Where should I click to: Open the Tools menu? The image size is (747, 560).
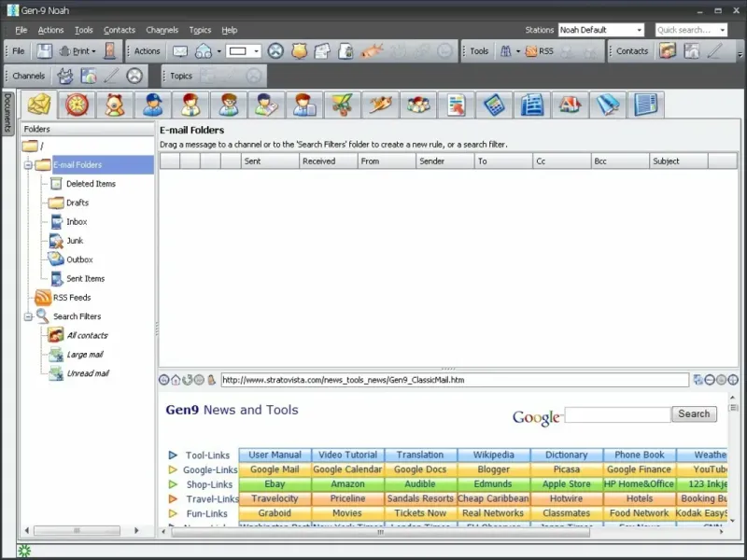click(84, 30)
